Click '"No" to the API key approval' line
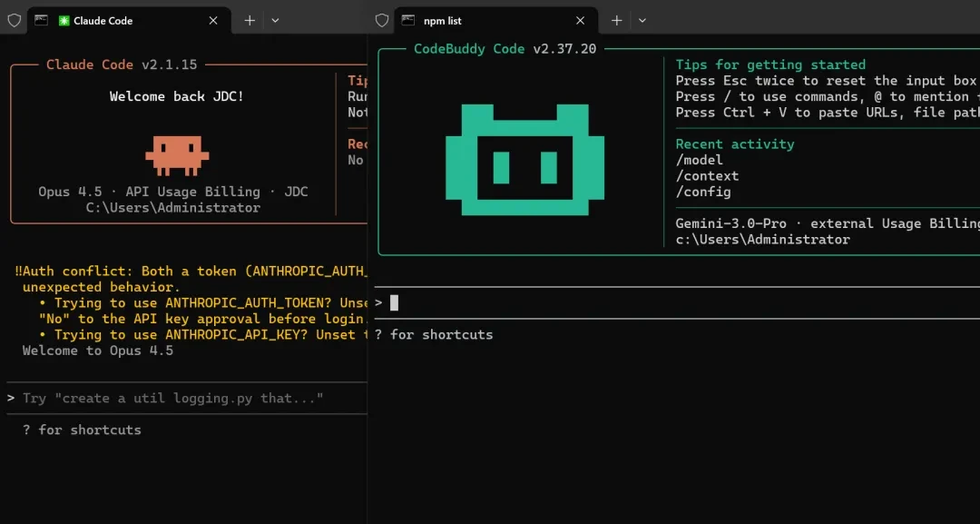Image resolution: width=980 pixels, height=524 pixels. click(x=203, y=319)
